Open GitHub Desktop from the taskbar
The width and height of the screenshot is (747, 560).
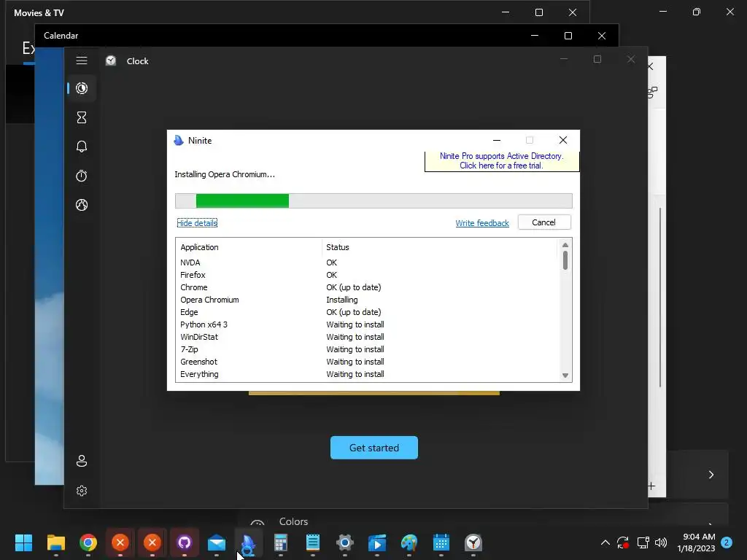click(x=185, y=542)
